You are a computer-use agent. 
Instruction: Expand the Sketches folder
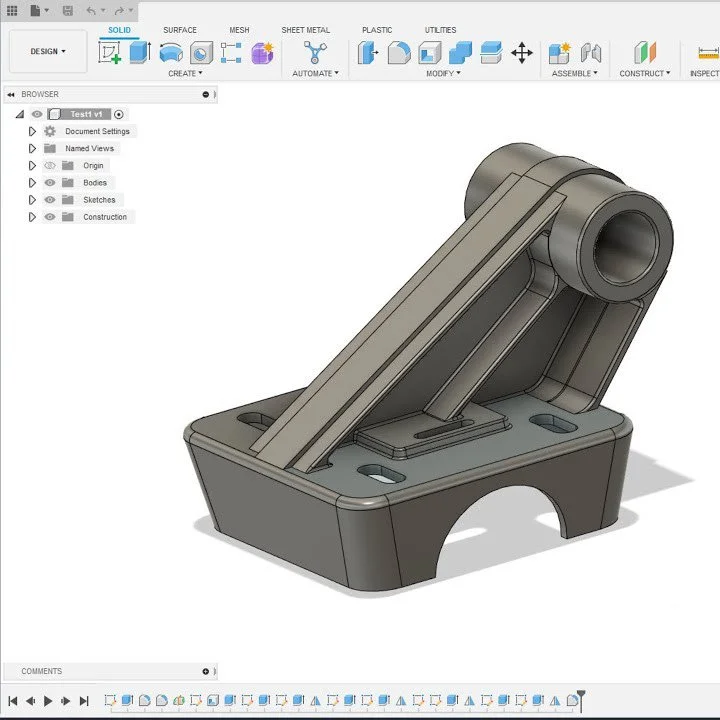point(32,200)
